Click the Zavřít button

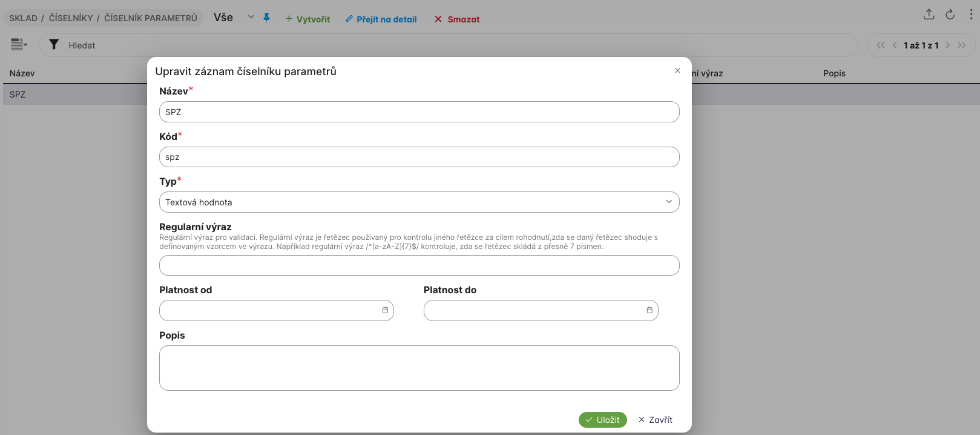(x=656, y=420)
